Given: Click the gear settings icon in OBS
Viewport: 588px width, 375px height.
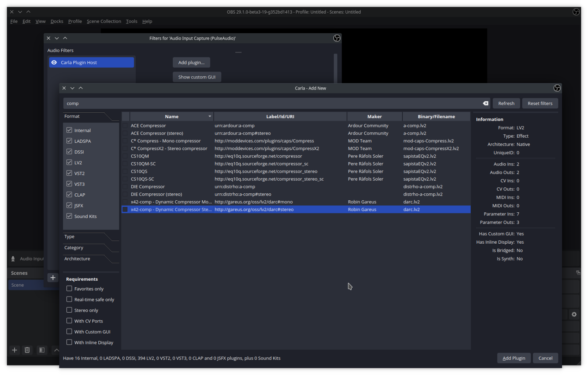Looking at the screenshot, I should 574,314.
